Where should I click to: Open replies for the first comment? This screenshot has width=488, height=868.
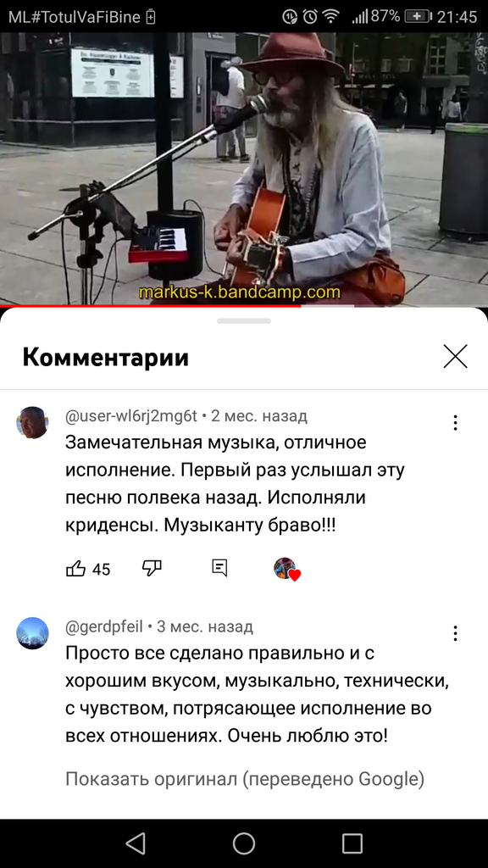click(219, 568)
